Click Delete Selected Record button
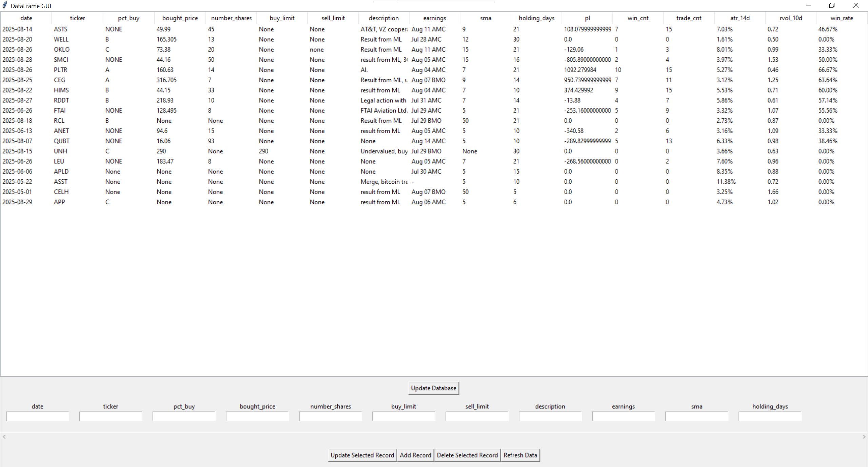The width and height of the screenshot is (868, 467). click(x=467, y=455)
